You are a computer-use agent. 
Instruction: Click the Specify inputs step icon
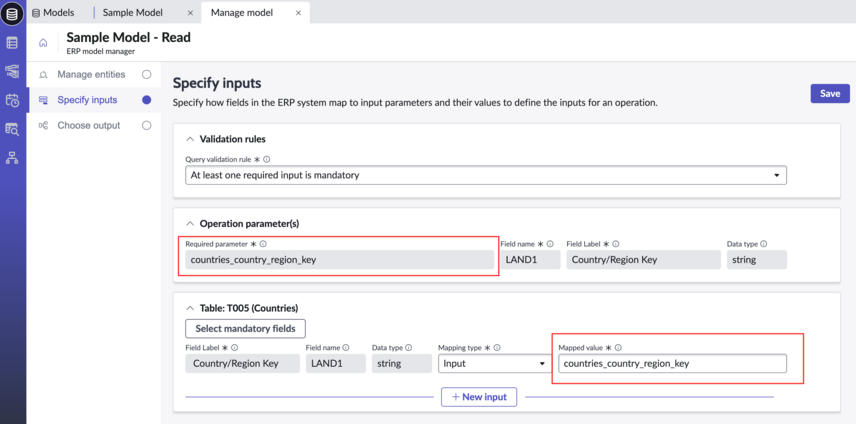[43, 100]
